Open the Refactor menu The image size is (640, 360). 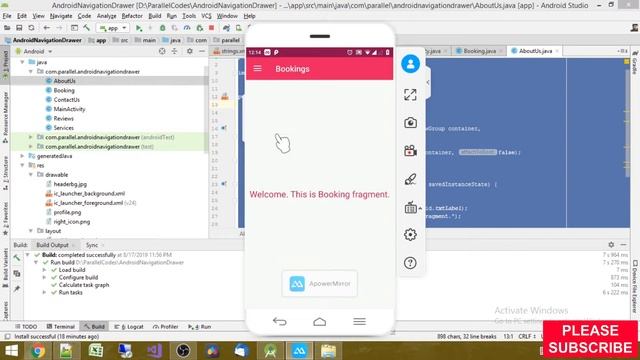point(132,16)
